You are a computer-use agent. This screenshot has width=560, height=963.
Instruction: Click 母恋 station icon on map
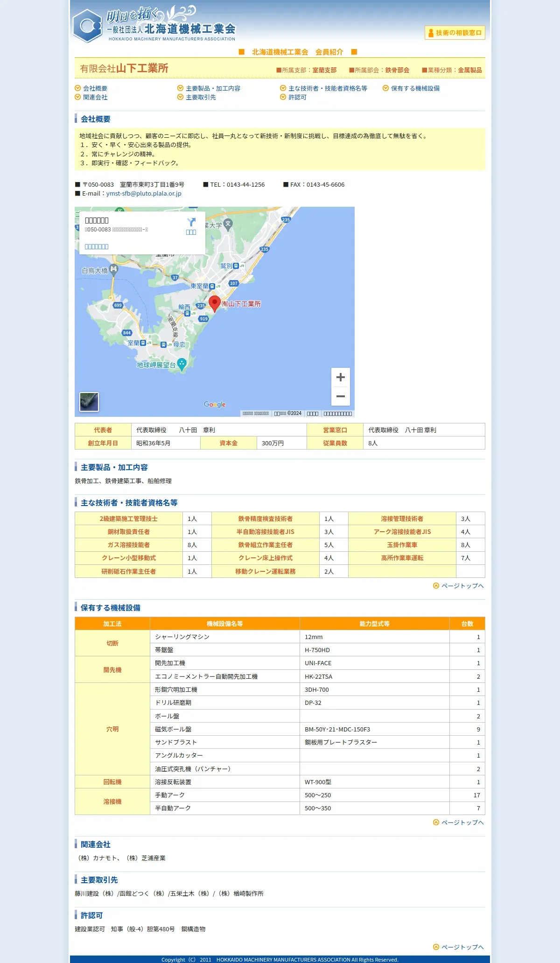(x=163, y=344)
